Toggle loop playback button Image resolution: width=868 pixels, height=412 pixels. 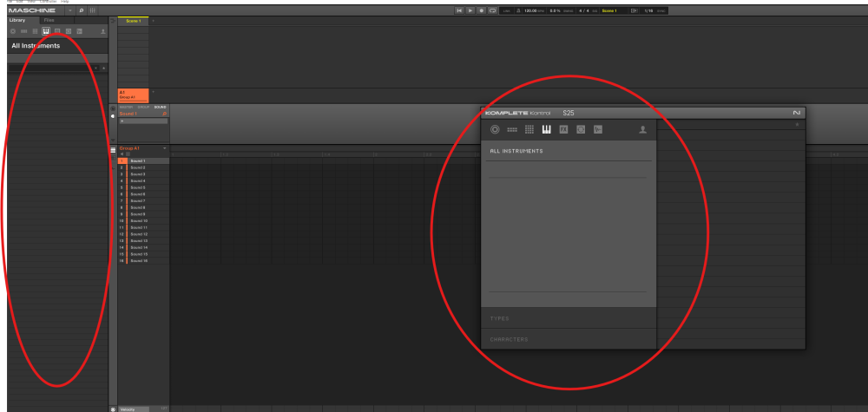click(x=492, y=10)
